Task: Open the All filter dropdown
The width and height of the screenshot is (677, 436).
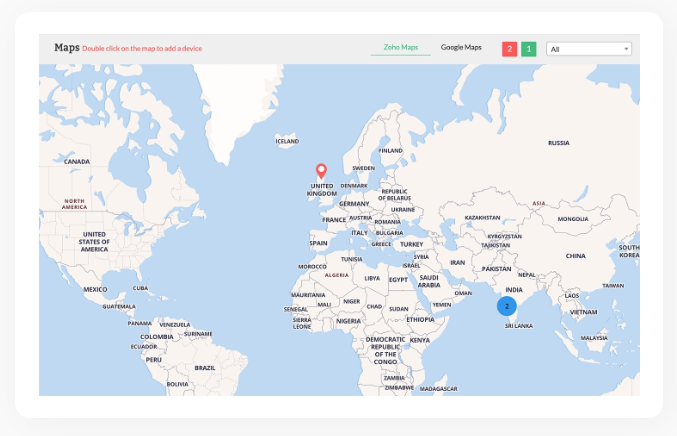Action: [588, 48]
